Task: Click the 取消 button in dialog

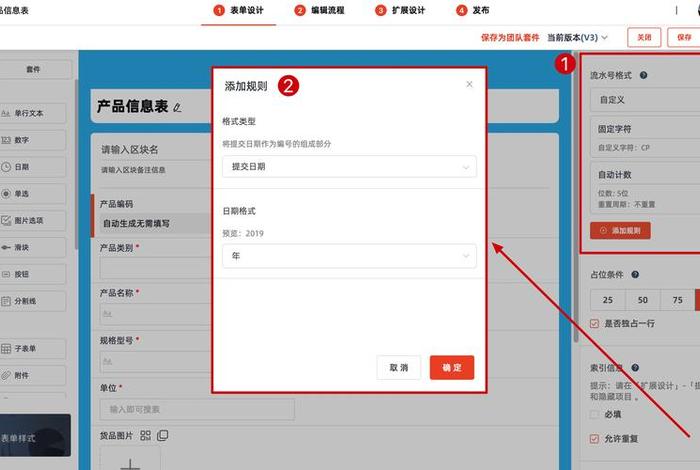Action: point(399,367)
